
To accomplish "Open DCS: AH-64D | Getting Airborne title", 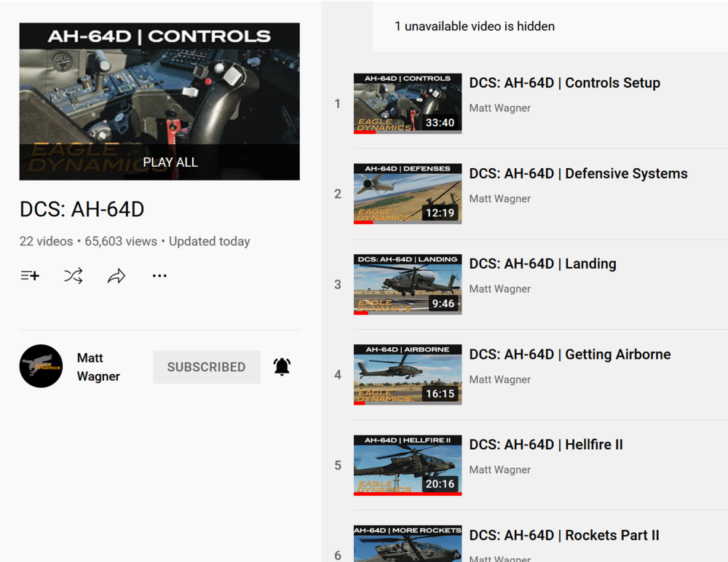I will coord(570,355).
